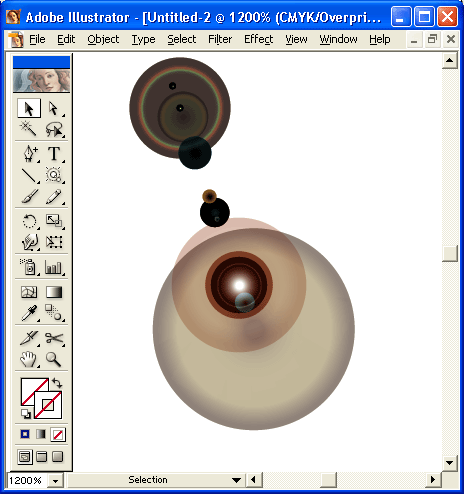The image size is (464, 494).
Task: Choose the Paintbrush tool
Action: coord(29,196)
